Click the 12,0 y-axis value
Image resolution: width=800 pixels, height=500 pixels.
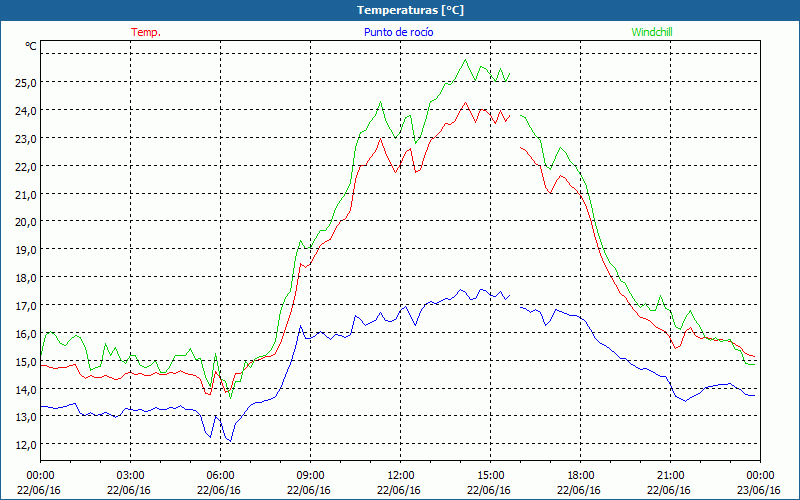[26, 444]
